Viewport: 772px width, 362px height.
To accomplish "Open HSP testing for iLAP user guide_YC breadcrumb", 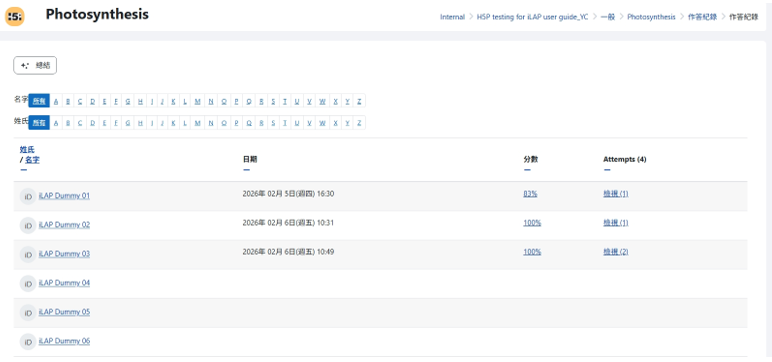I will click(x=532, y=17).
